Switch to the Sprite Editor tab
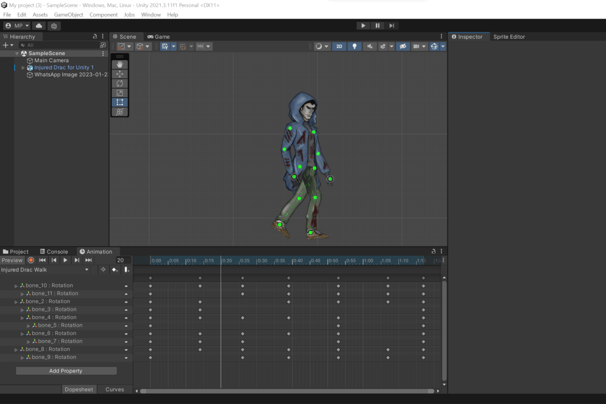This screenshot has width=606, height=404. tap(509, 37)
